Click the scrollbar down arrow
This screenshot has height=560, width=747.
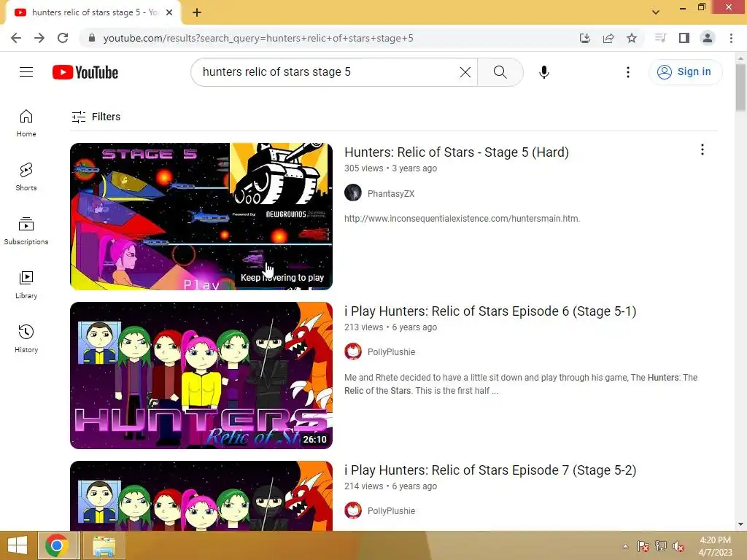tap(740, 524)
